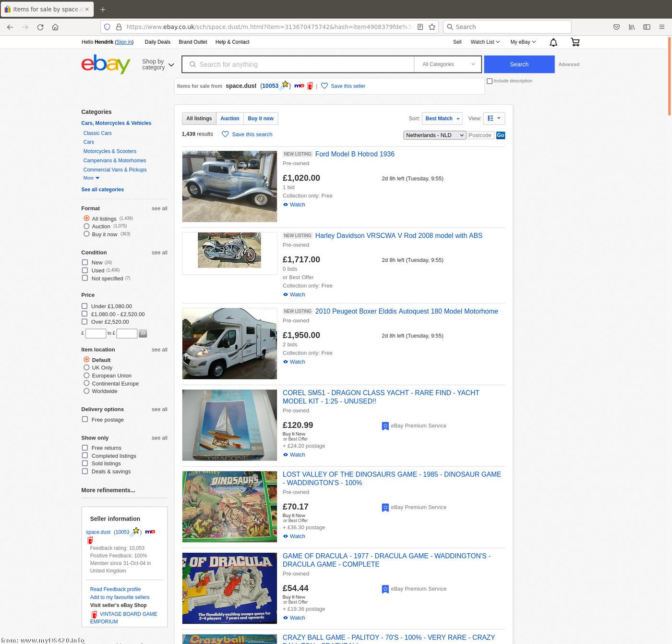The height and width of the screenshot is (644, 672).
Task: Open the shop icon beside the seller name in header
Action: 310,86
